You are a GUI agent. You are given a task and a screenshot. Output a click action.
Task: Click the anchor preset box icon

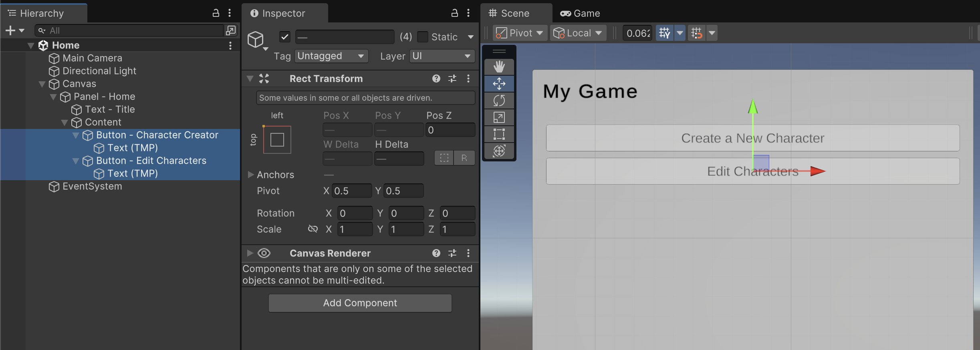pyautogui.click(x=277, y=140)
